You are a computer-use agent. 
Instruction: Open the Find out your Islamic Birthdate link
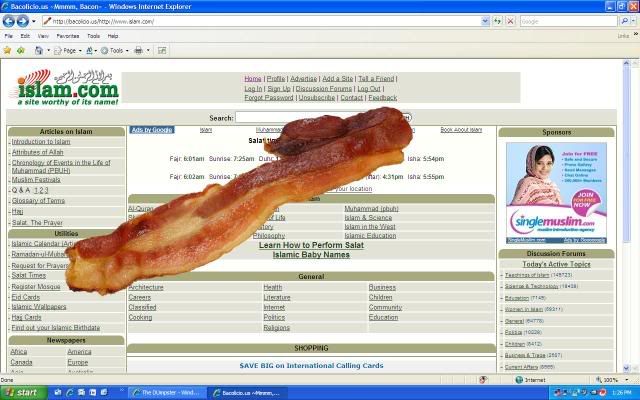(x=56, y=328)
